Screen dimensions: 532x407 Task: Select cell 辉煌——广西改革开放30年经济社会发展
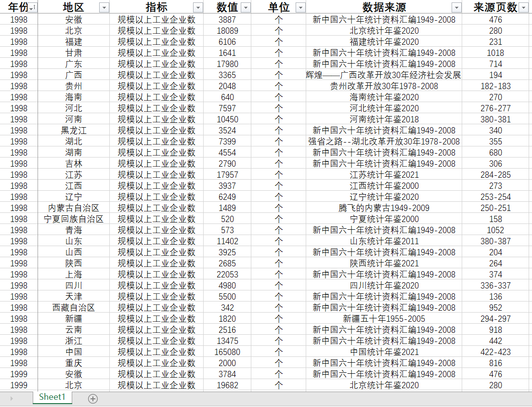coord(384,75)
